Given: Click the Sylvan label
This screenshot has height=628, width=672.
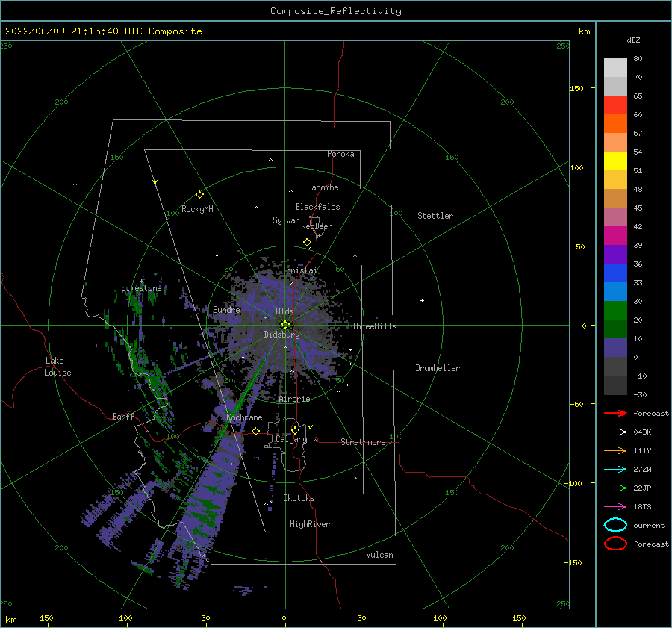Looking at the screenshot, I should click(286, 220).
